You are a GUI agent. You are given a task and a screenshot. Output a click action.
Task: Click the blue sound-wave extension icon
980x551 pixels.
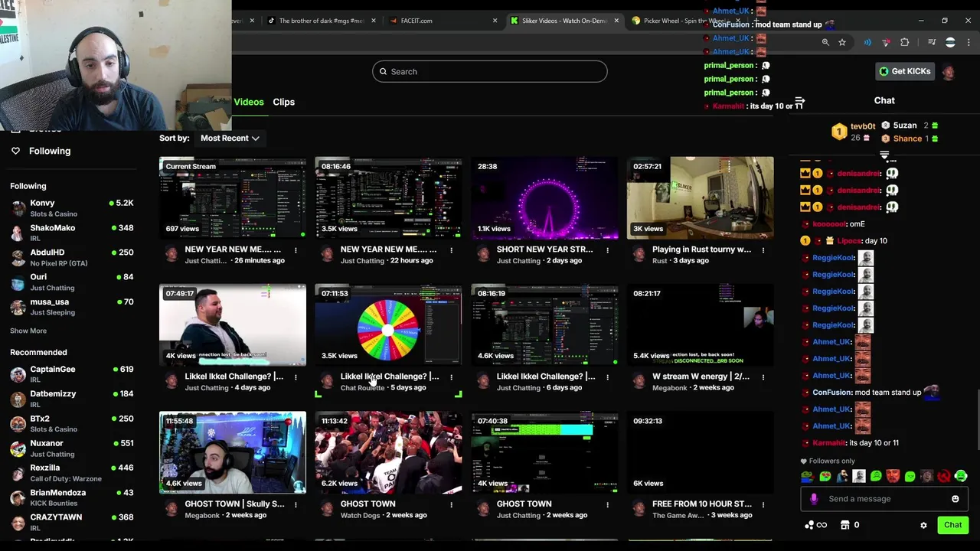867,43
